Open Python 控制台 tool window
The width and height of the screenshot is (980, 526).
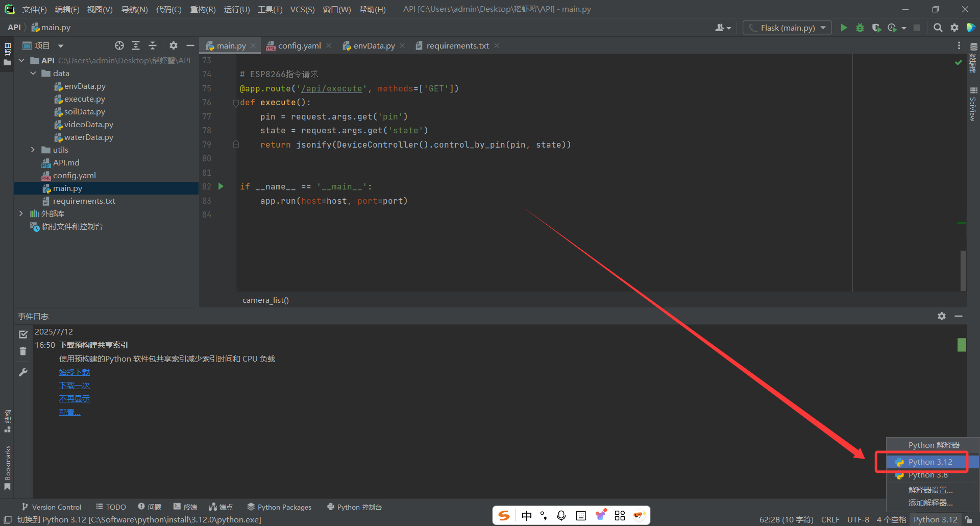[354, 507]
